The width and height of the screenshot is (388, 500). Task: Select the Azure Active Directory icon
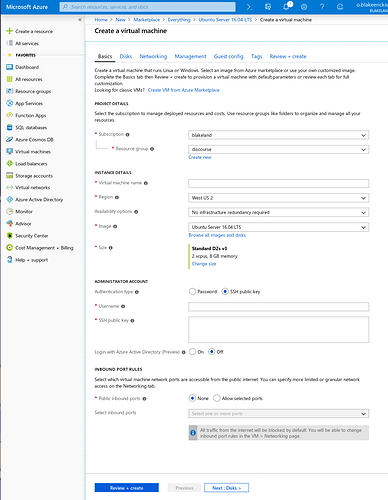tap(10, 199)
